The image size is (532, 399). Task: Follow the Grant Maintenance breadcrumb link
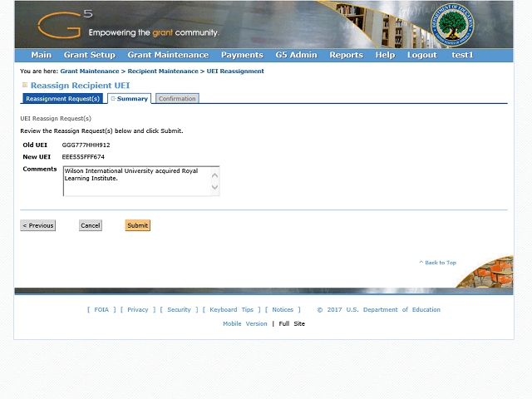tap(90, 71)
